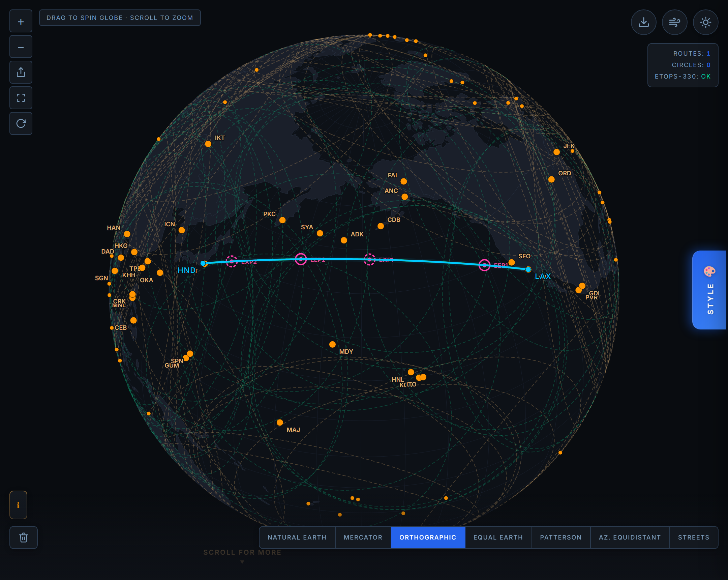728x580 pixels.
Task: Switch to Mercator projection
Action: [x=363, y=538]
